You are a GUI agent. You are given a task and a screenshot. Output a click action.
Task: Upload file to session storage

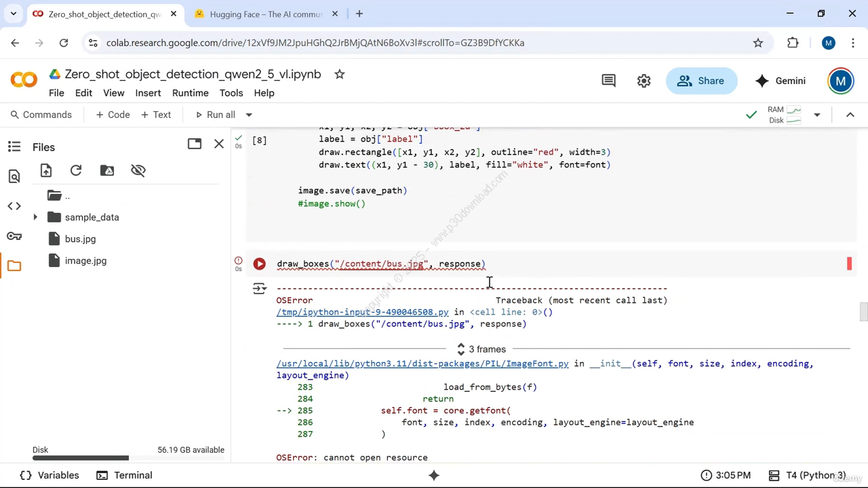(x=46, y=171)
